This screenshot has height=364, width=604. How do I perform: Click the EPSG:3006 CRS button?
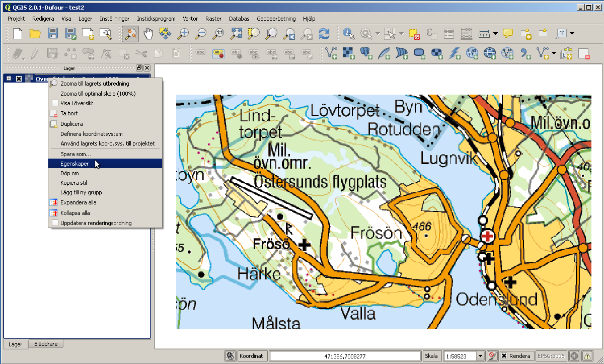click(x=552, y=356)
